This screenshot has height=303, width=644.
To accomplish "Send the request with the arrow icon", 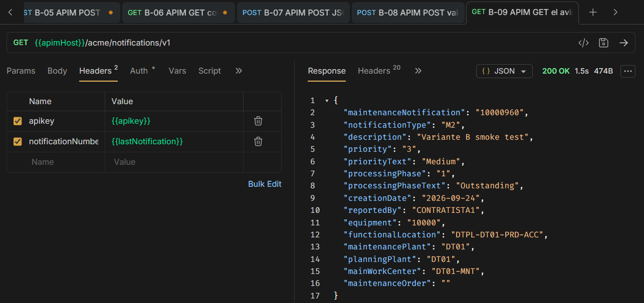I will [x=623, y=43].
